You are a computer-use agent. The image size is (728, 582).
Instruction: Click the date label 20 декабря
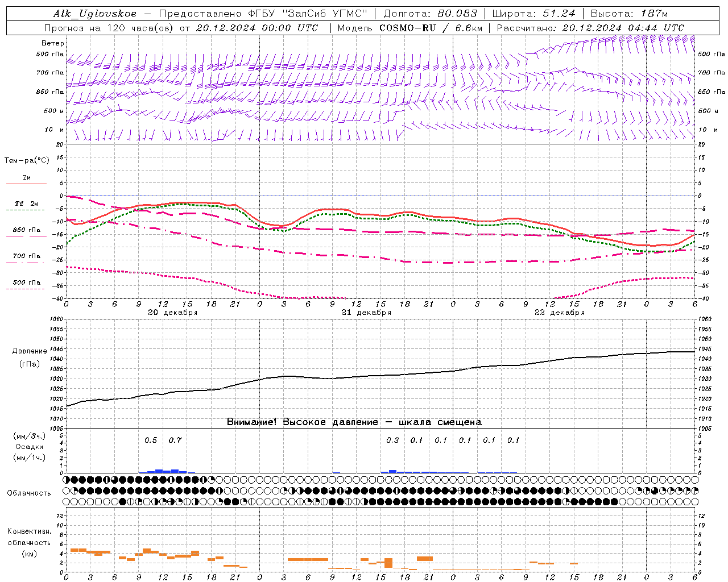173,313
